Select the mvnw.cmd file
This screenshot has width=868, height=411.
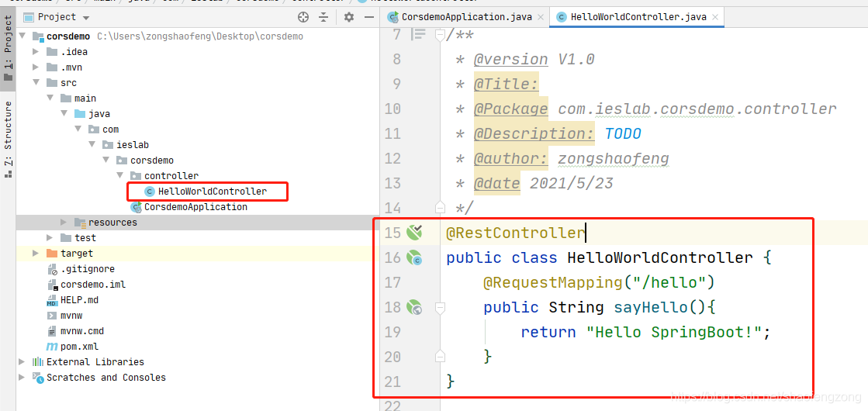pos(82,331)
